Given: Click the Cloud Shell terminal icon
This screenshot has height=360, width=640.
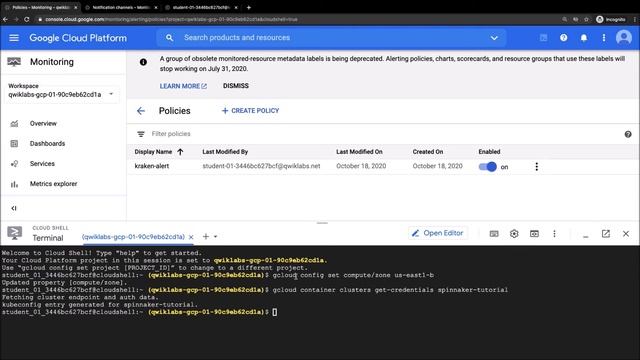Looking at the screenshot, I should pos(15,233).
